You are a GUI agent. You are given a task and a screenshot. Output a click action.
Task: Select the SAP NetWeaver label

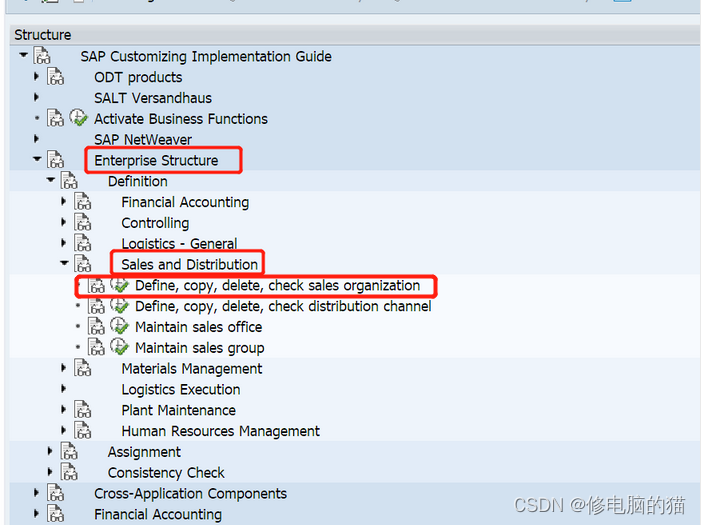143,140
